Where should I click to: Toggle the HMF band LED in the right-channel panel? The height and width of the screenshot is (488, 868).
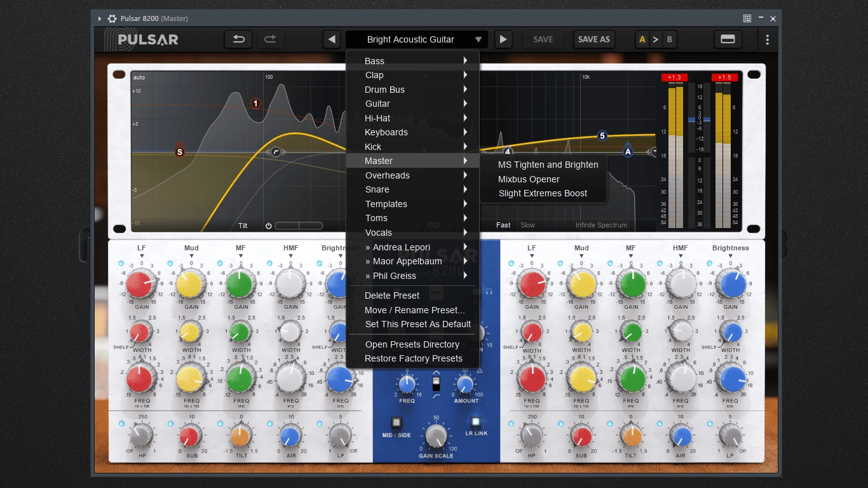(660, 262)
